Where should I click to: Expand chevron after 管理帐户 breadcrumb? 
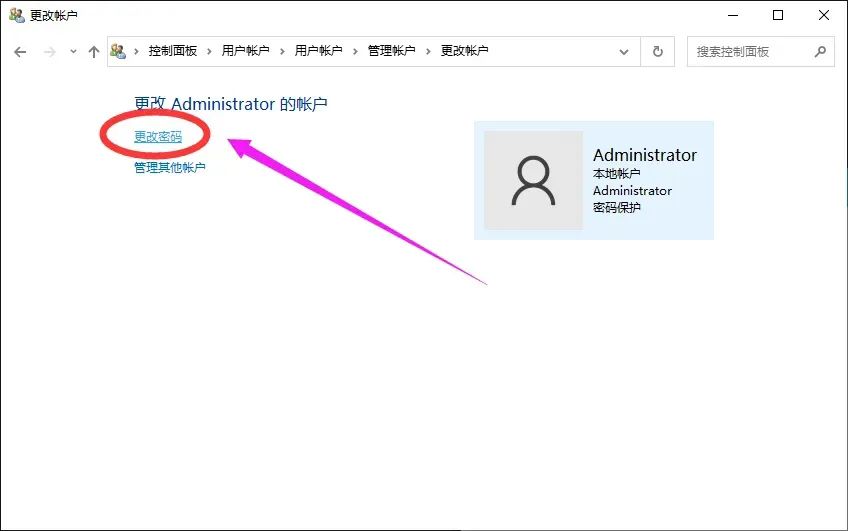(428, 51)
